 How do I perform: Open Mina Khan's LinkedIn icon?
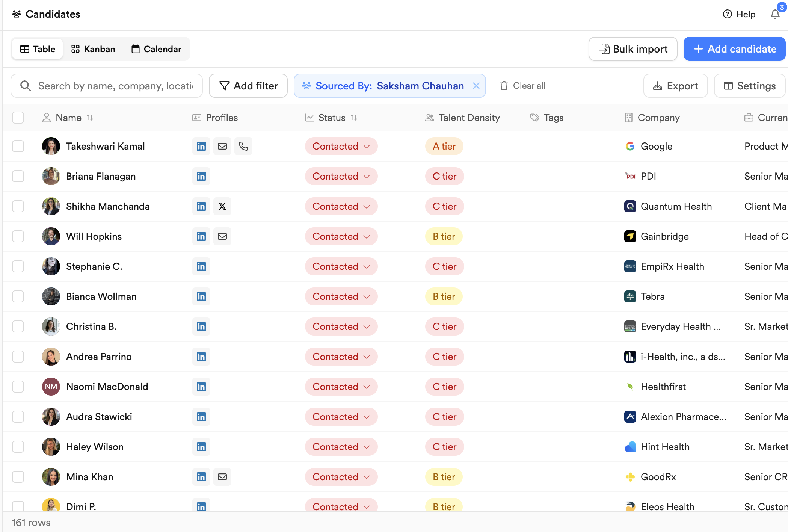pyautogui.click(x=201, y=477)
